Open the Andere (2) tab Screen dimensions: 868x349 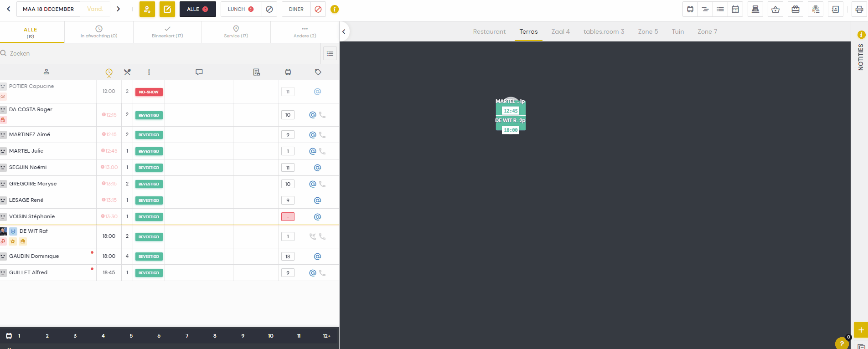click(x=305, y=32)
